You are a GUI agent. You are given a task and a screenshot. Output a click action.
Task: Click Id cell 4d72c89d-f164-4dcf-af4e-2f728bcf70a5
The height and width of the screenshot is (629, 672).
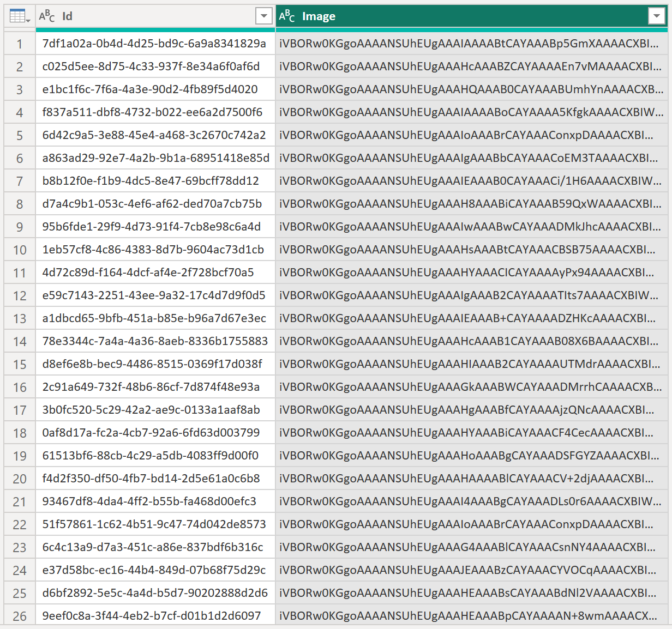click(155, 273)
